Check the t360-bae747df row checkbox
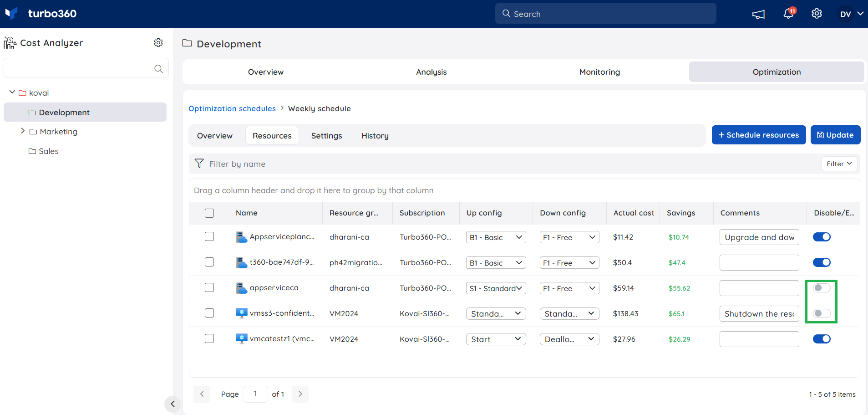The width and height of the screenshot is (868, 415). click(x=209, y=262)
